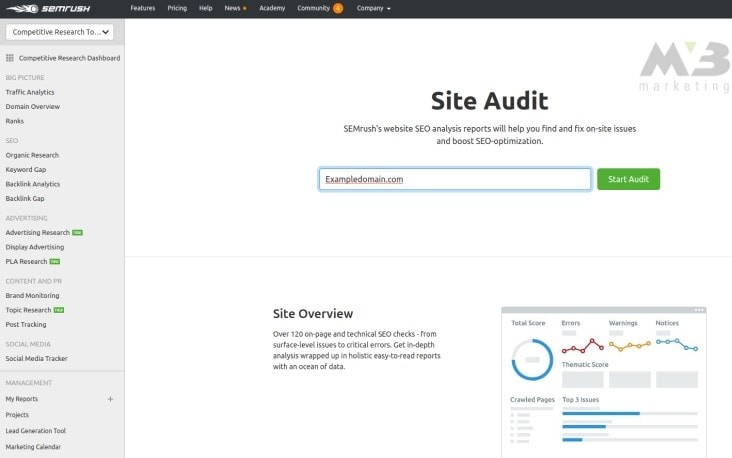Open the Community menu item

[x=313, y=8]
